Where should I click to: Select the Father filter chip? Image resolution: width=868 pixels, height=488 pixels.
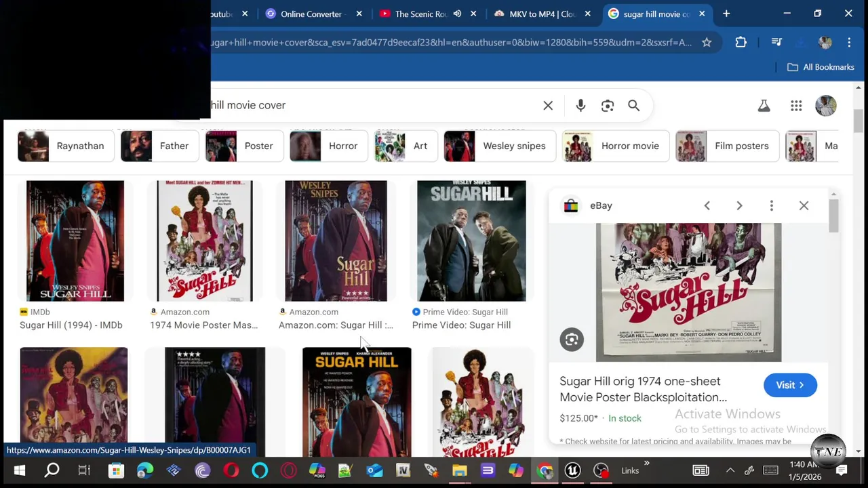click(159, 146)
